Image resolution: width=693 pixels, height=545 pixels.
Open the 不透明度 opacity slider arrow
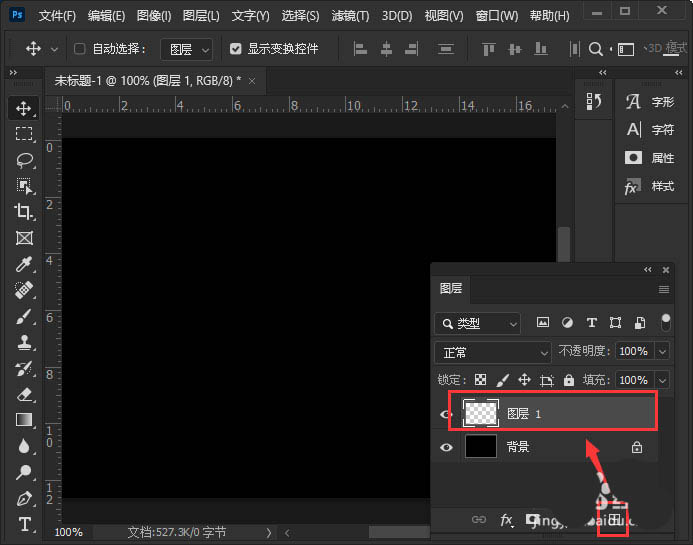662,351
